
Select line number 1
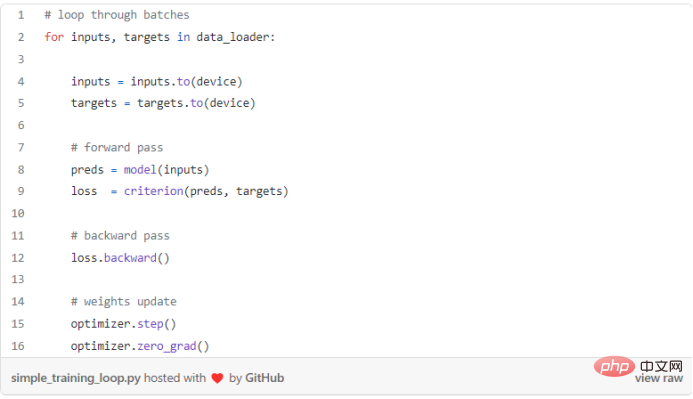point(21,15)
